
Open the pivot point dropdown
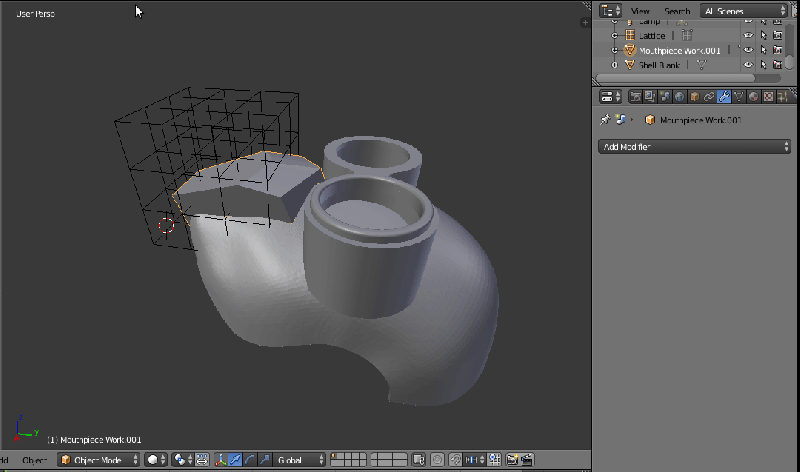[x=183, y=460]
